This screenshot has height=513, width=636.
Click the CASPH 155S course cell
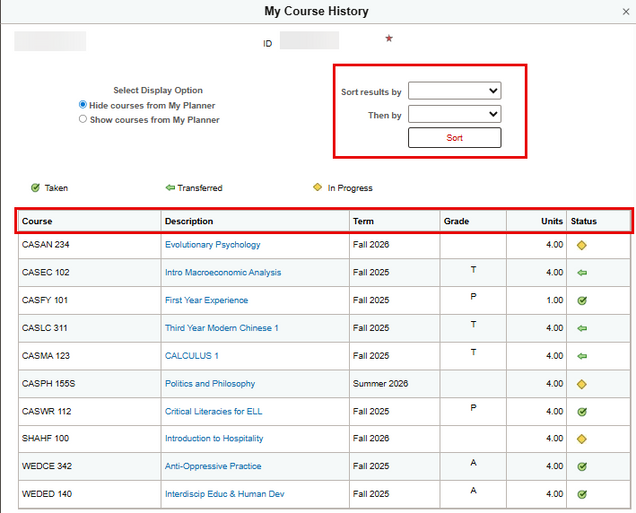point(89,384)
